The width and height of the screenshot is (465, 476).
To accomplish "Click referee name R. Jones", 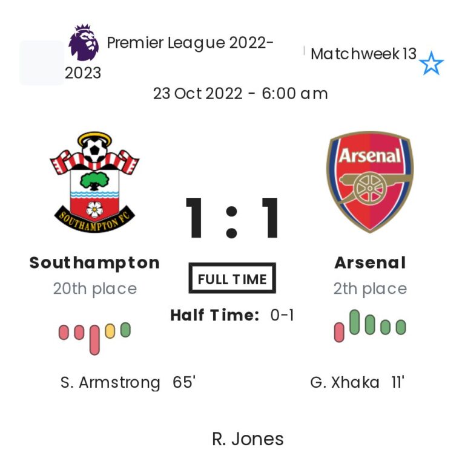I will point(248,439).
